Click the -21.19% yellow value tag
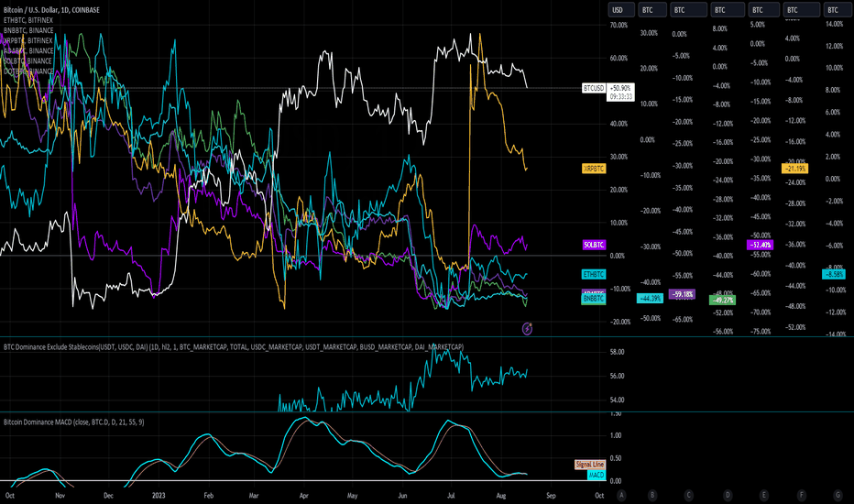The image size is (854, 504). pos(795,169)
